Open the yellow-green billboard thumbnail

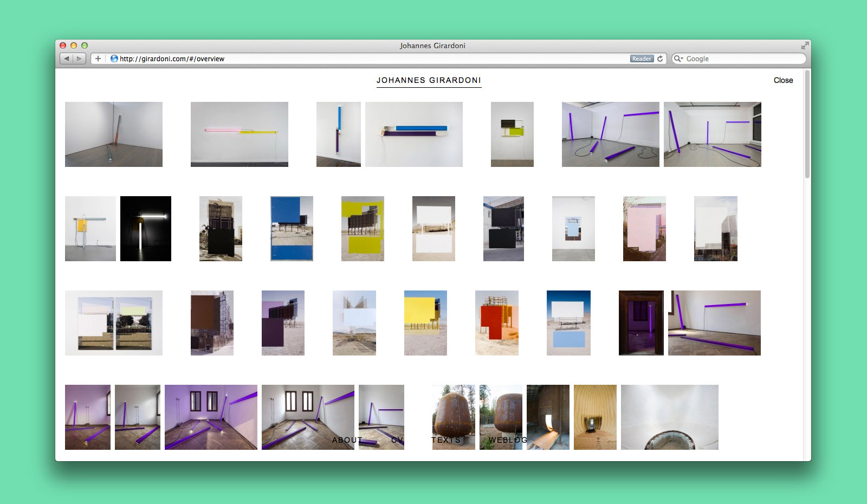click(363, 229)
